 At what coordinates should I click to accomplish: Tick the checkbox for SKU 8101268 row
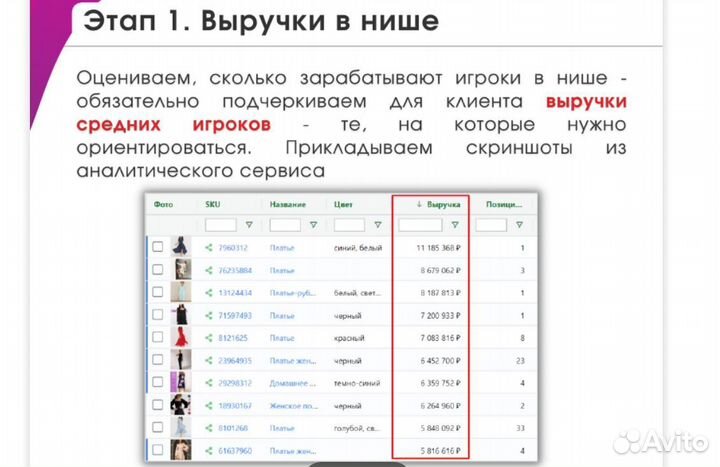pos(158,427)
